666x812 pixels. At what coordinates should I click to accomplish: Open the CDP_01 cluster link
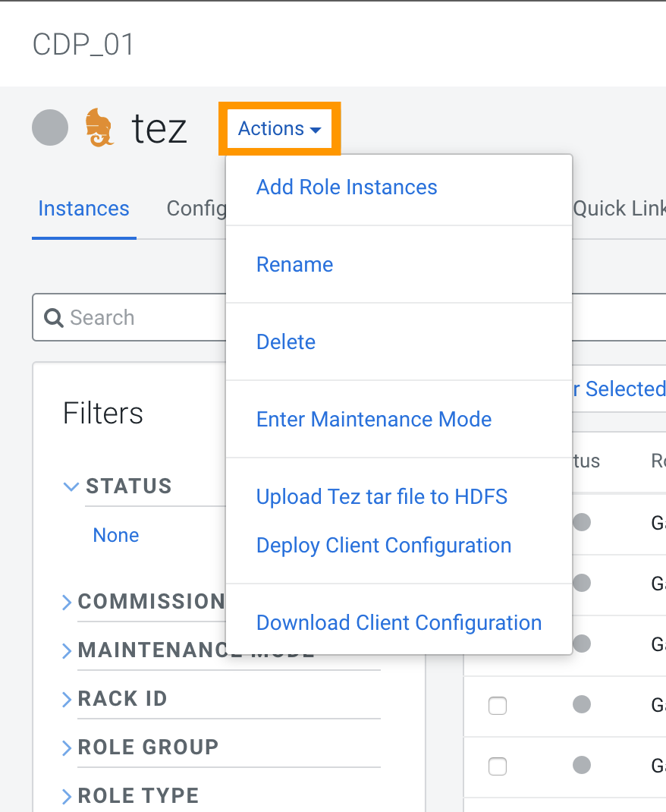coord(83,45)
